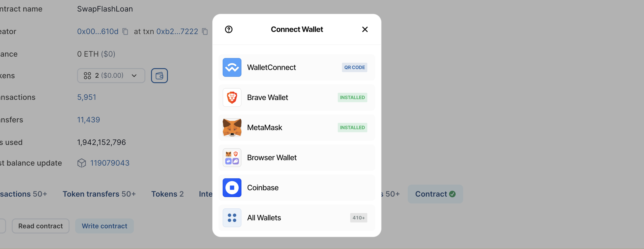Open block 119079043 link
Viewport: 644px width, 249px height.
(x=109, y=163)
